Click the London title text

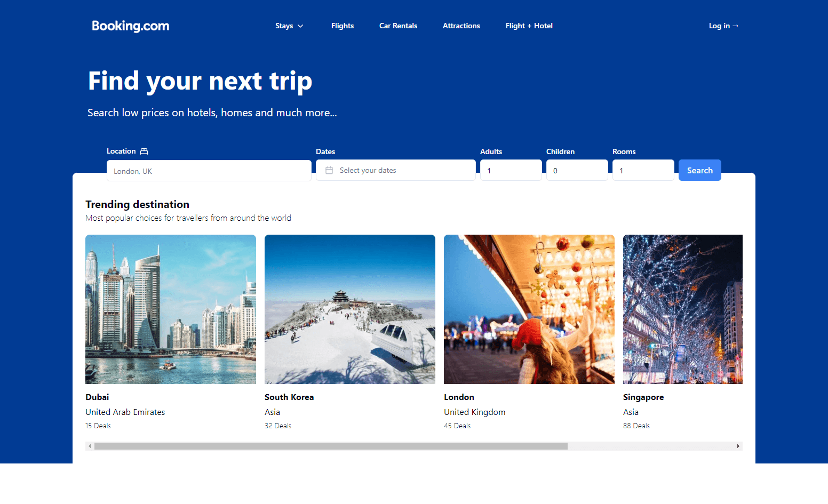click(459, 397)
